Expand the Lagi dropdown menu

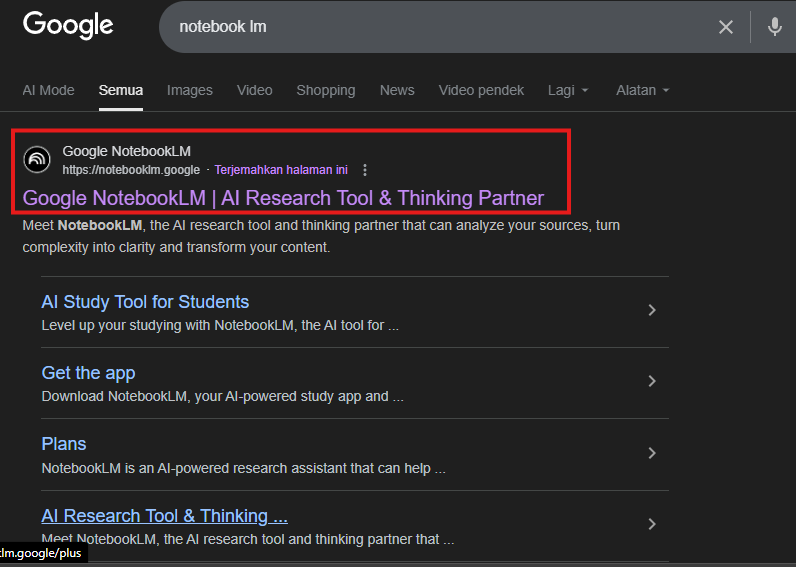pyautogui.click(x=568, y=90)
